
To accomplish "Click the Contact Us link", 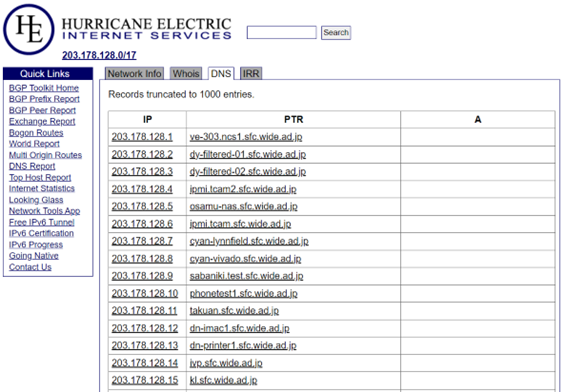I will pyautogui.click(x=30, y=267).
